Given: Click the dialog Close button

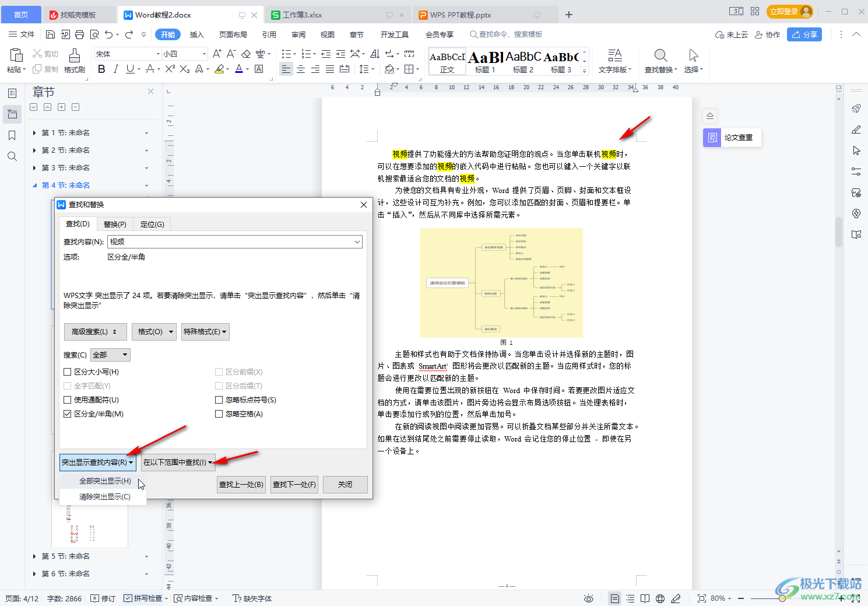Looking at the screenshot, I should 345,484.
